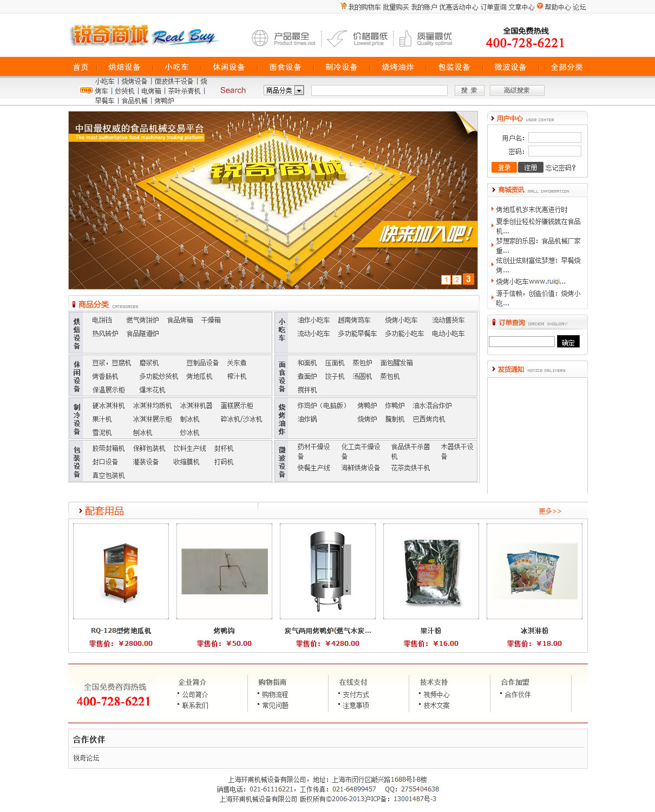Click the 食品机械 tag link

tap(134, 101)
